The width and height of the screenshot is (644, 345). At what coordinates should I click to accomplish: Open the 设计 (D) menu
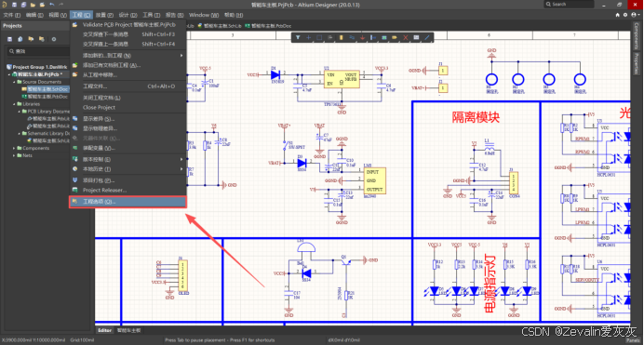click(x=127, y=15)
